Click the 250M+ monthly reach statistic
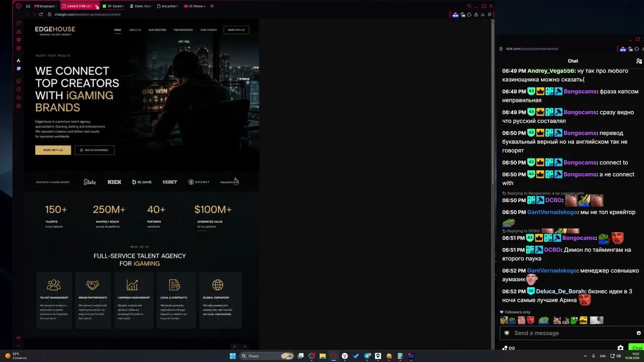The image size is (644, 362). tap(109, 210)
